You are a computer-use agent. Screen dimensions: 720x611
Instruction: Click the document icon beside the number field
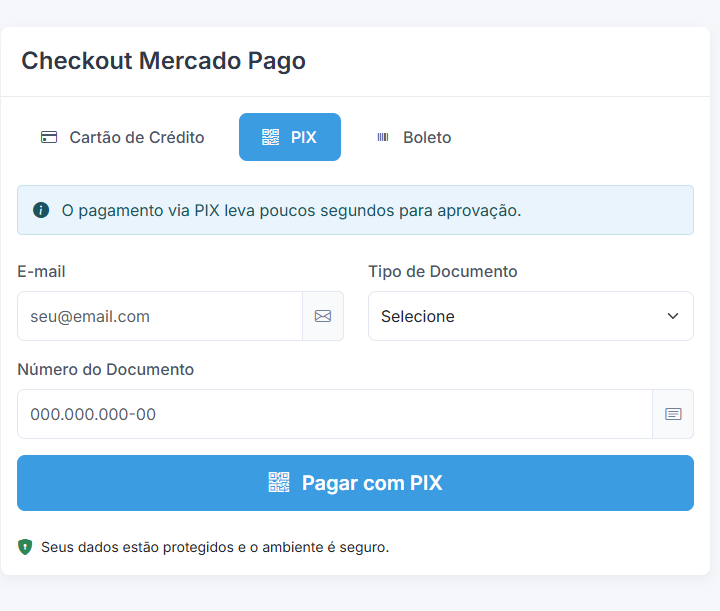(x=673, y=414)
